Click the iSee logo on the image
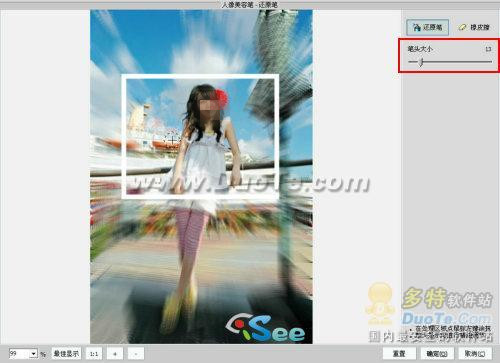 pos(265,328)
